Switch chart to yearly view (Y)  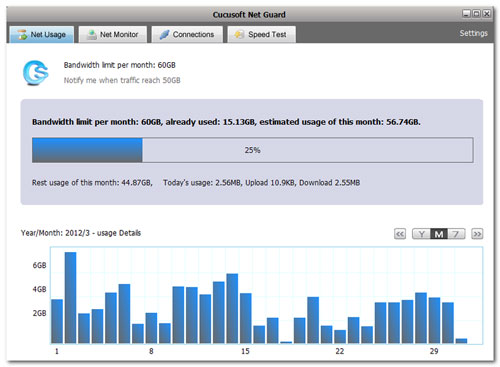(421, 234)
